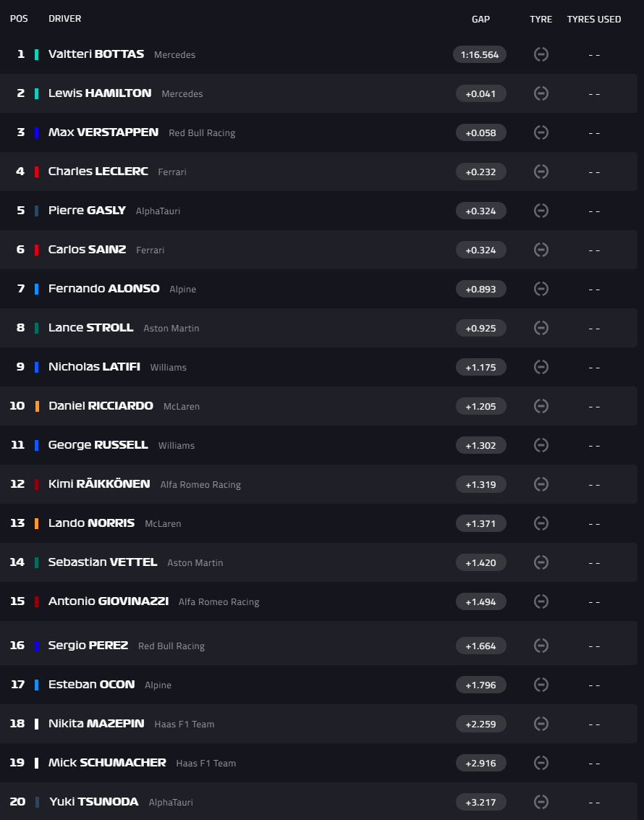The image size is (644, 820).
Task: Click tyre icon in Bottas row
Action: [x=541, y=54]
